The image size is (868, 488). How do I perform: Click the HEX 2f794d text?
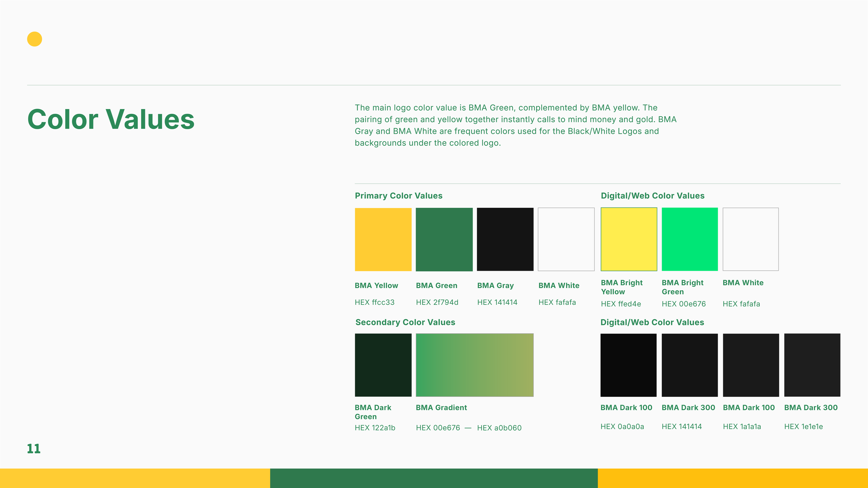point(437,302)
